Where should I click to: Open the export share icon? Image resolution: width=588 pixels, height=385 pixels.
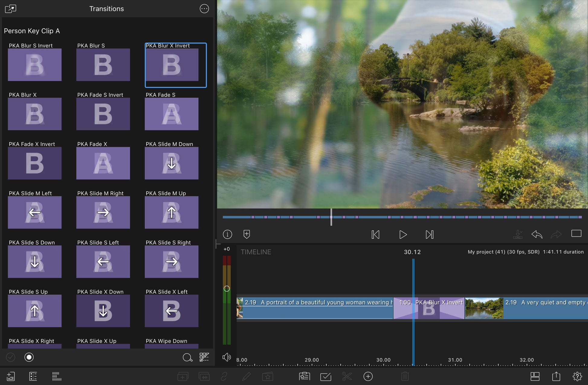pyautogui.click(x=556, y=376)
